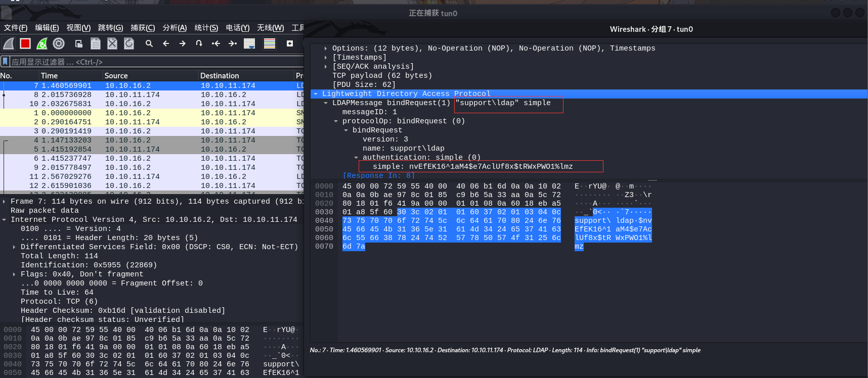Image resolution: width=868 pixels, height=378 pixels.
Task: Select packet 5 at time 1.415192854
Action: [x=152, y=150]
